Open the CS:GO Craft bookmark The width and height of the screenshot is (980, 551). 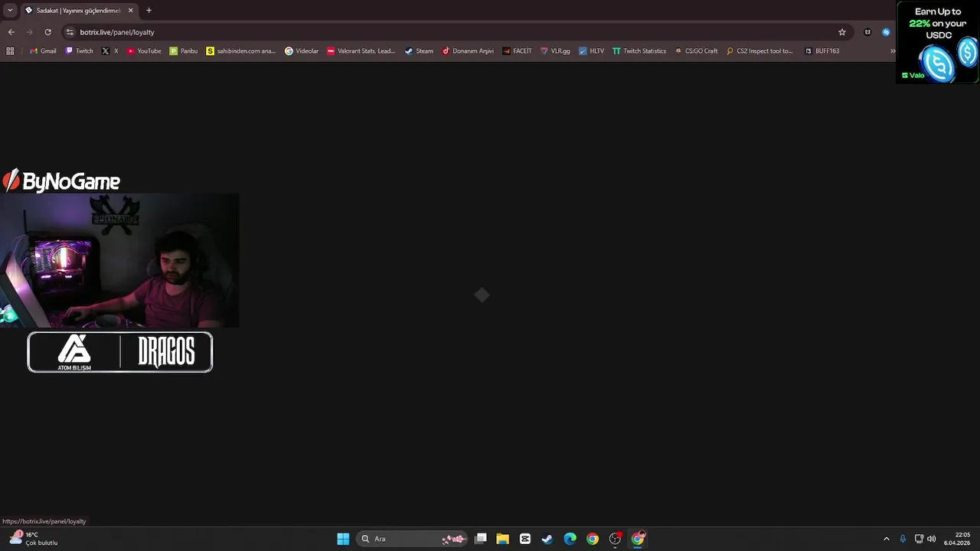pyautogui.click(x=696, y=51)
